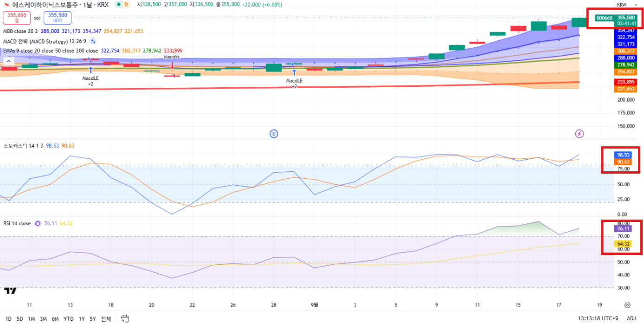This screenshot has width=644, height=324.
Task: Select the 스토캐스틱 14 1 3 legend
Action: 23,146
